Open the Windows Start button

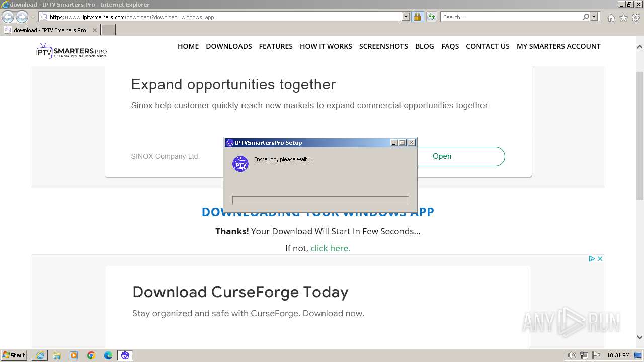[x=14, y=355]
